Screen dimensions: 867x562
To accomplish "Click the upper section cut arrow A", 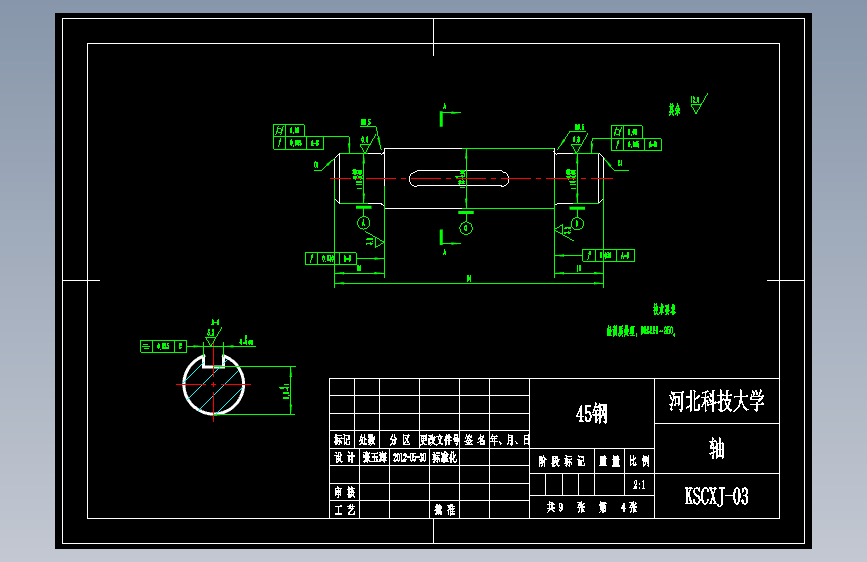I will click(x=449, y=115).
